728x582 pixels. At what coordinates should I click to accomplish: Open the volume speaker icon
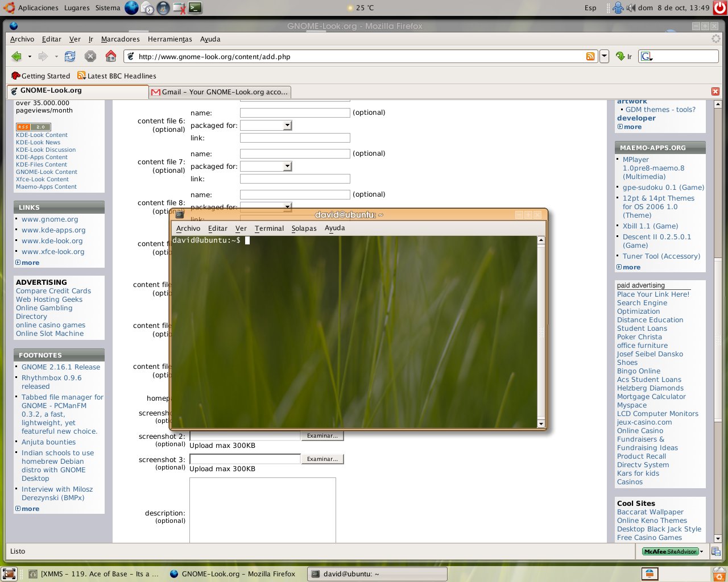(631, 8)
